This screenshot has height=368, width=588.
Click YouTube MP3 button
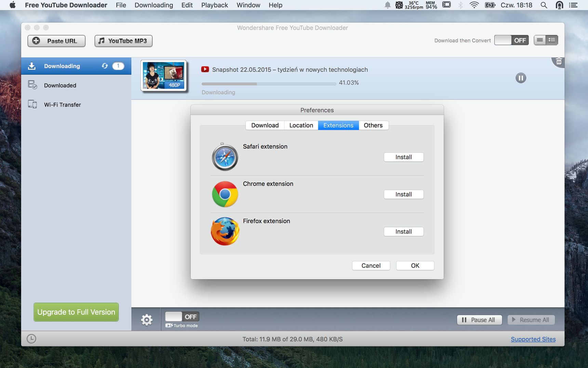(x=123, y=41)
